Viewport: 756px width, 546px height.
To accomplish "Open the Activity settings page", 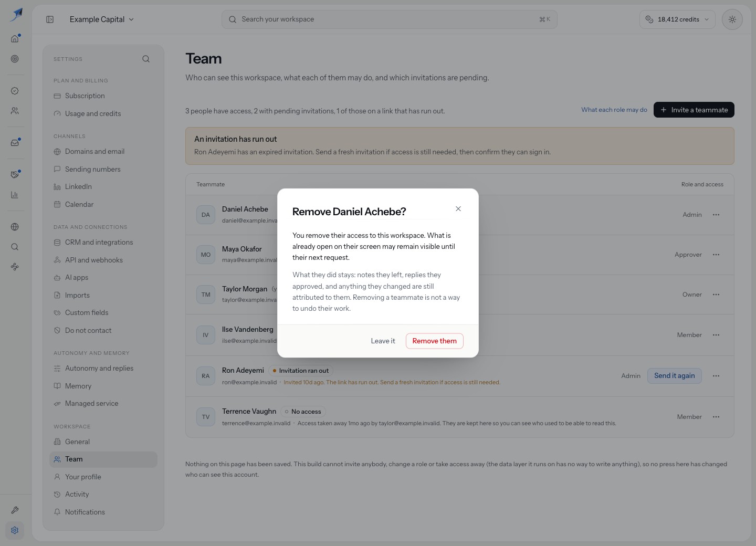I will tap(103, 495).
